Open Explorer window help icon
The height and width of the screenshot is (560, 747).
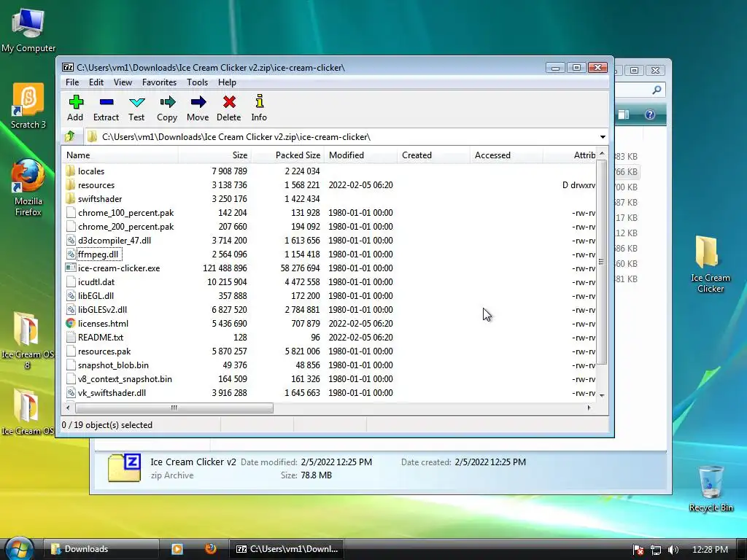click(650, 114)
